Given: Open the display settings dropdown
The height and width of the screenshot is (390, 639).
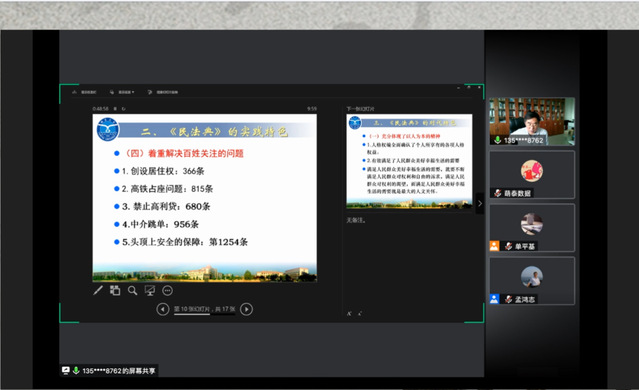Looking at the screenshot, I should point(122,92).
